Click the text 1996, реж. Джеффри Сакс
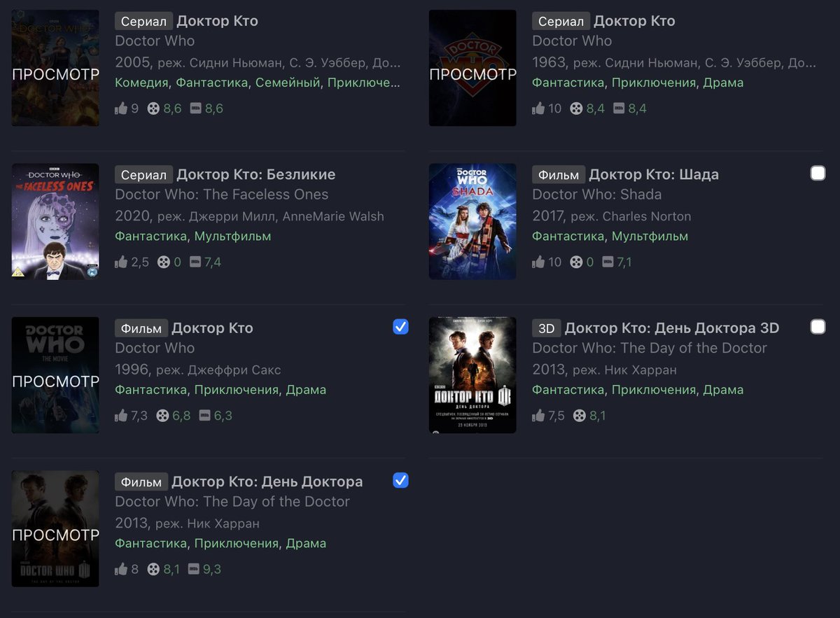This screenshot has width=840, height=618. coord(197,370)
